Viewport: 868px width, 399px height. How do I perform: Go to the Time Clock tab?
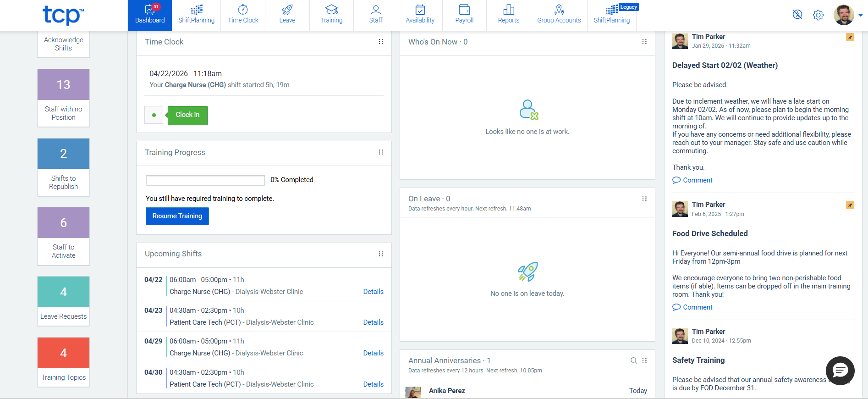[x=243, y=15]
